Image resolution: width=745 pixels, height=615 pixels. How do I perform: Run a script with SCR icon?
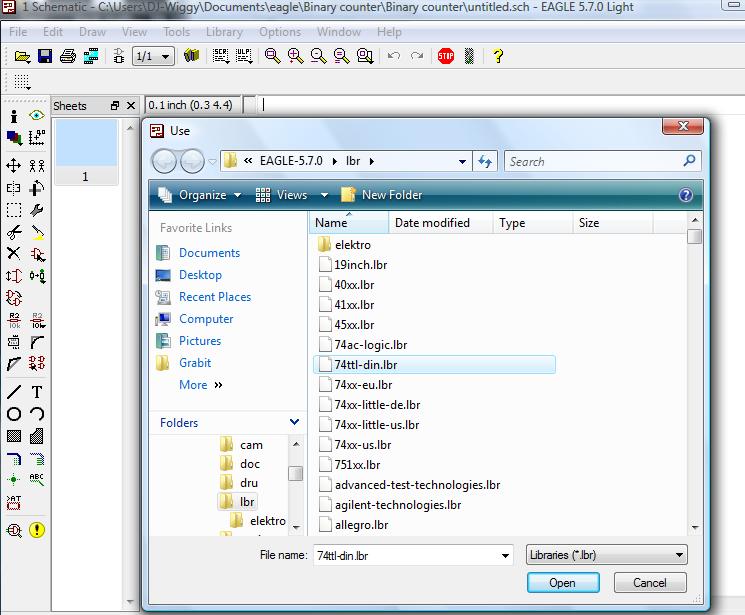[220, 56]
